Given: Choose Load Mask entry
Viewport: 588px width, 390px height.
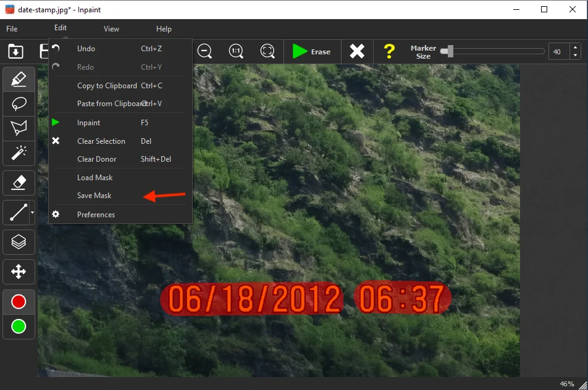Looking at the screenshot, I should coord(120,178).
